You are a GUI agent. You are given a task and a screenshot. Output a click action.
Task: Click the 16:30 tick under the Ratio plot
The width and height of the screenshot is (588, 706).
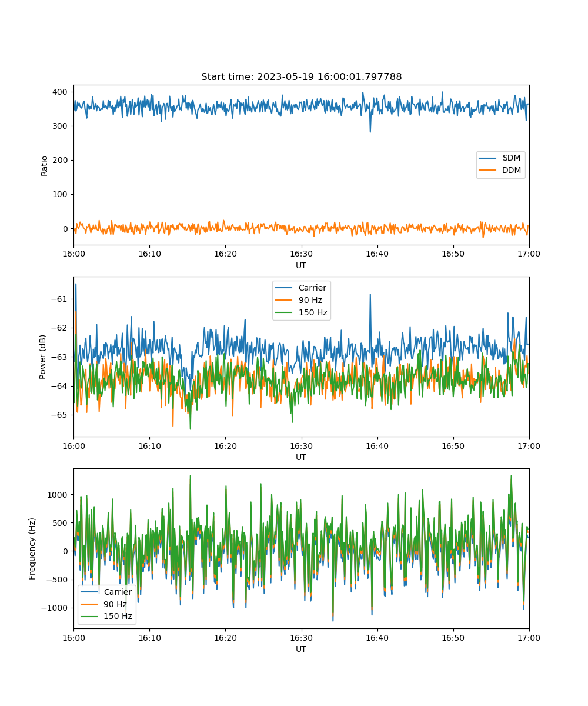[x=301, y=254]
